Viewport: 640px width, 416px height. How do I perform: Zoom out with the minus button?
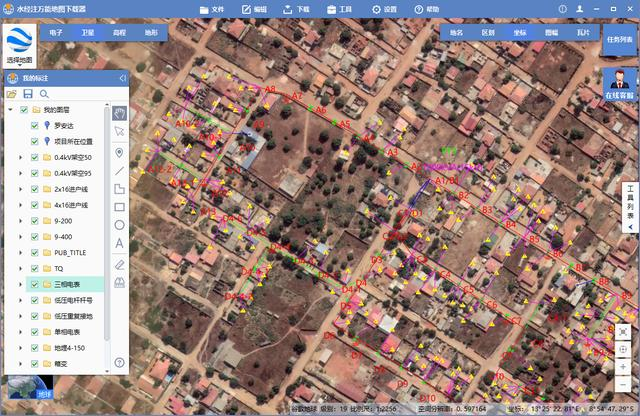point(623,385)
